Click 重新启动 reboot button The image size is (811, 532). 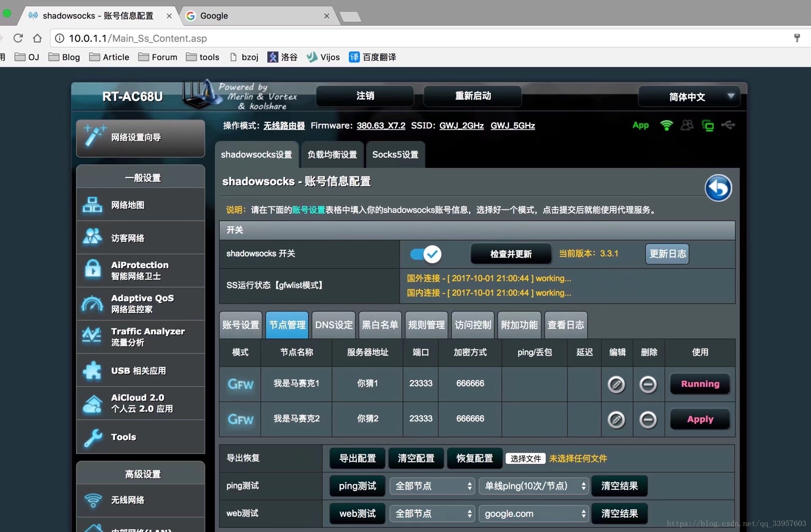[x=473, y=96]
